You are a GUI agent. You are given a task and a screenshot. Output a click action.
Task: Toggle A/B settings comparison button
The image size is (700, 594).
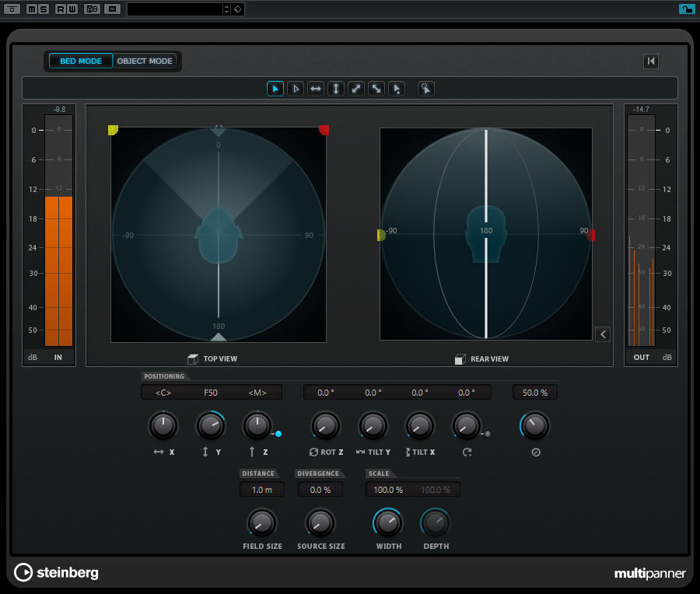92,9
